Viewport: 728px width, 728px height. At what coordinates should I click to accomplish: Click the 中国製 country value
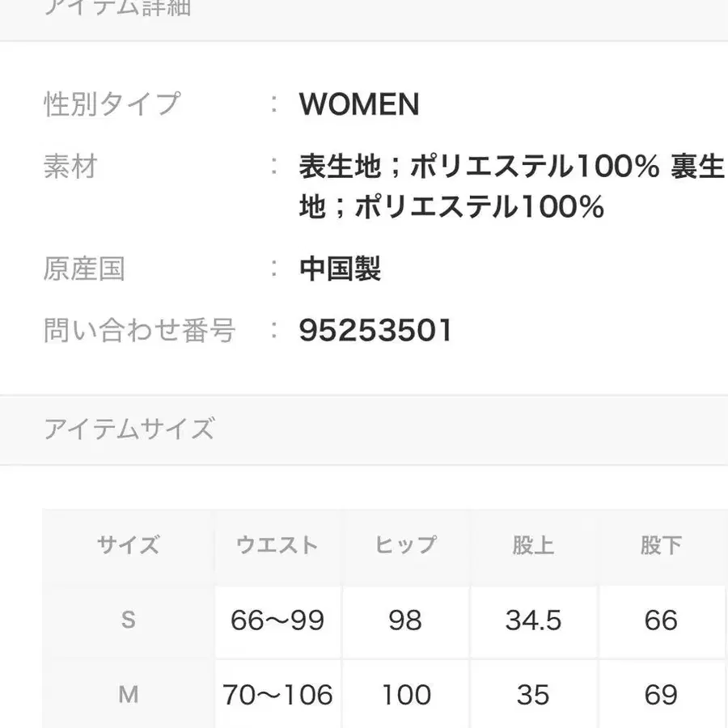click(340, 269)
